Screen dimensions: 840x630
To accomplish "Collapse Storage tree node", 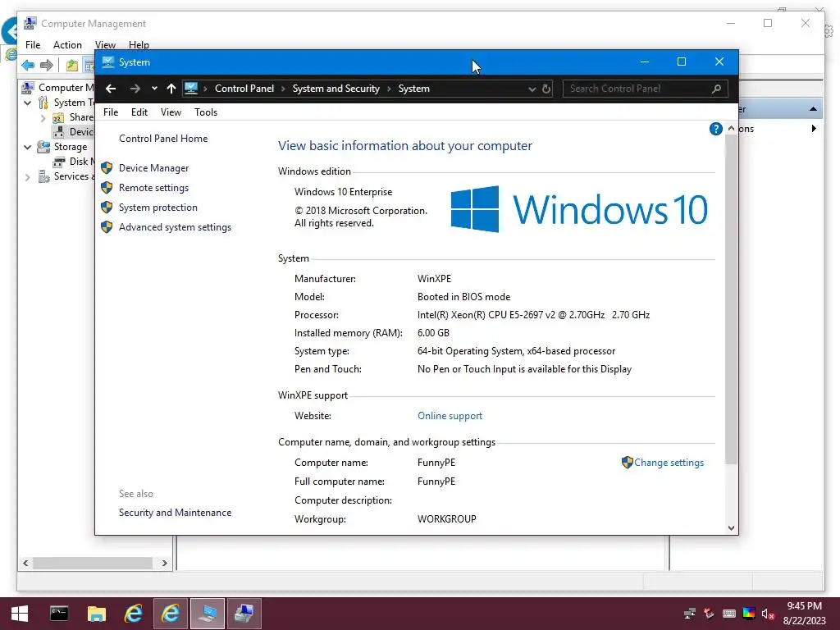I will [27, 148].
